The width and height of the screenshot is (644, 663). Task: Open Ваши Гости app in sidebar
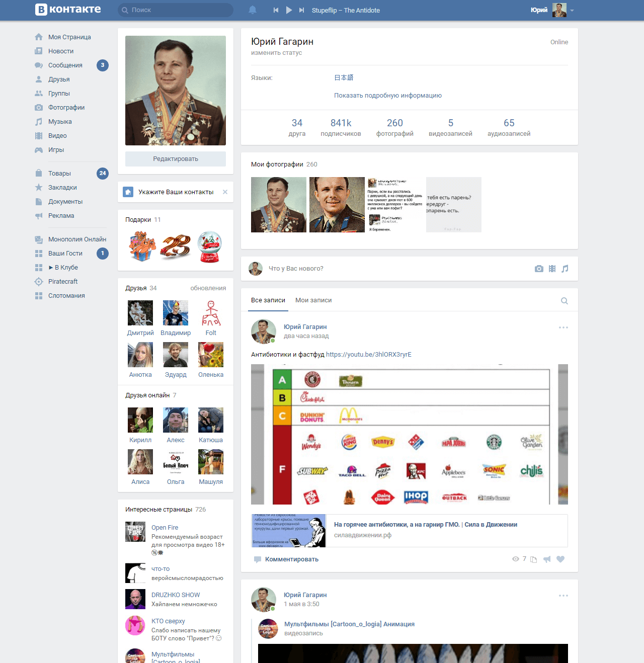click(x=65, y=254)
